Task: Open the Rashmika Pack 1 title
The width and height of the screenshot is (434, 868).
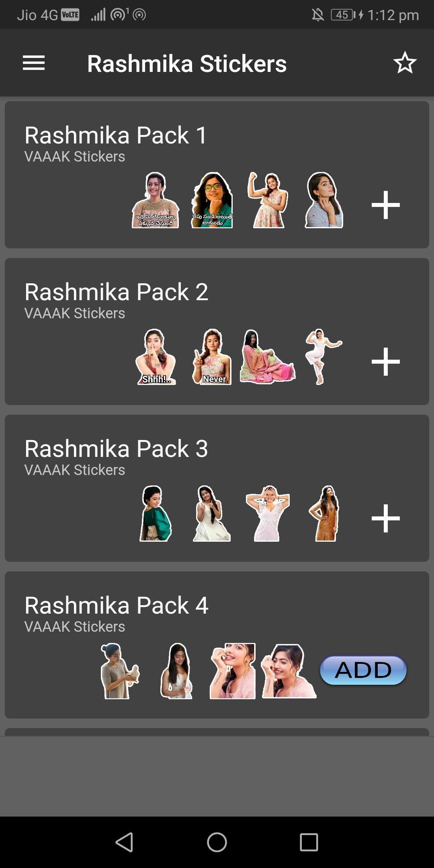Action: [x=116, y=135]
